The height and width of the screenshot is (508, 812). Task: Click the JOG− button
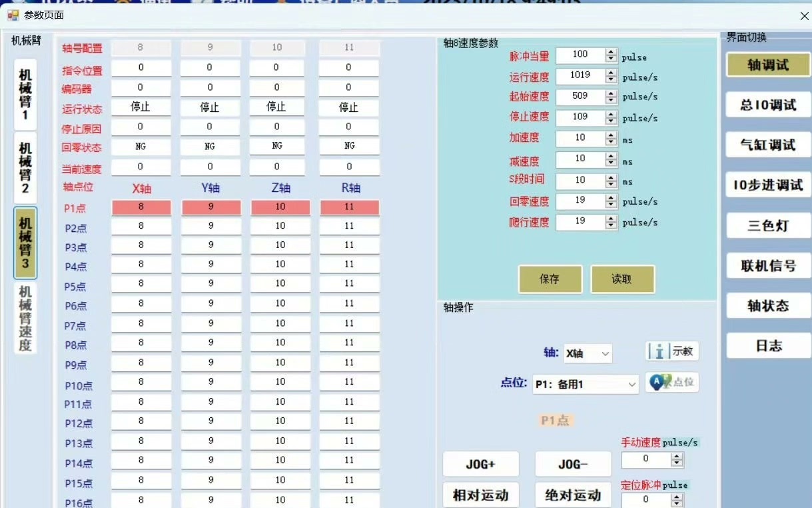(573, 464)
